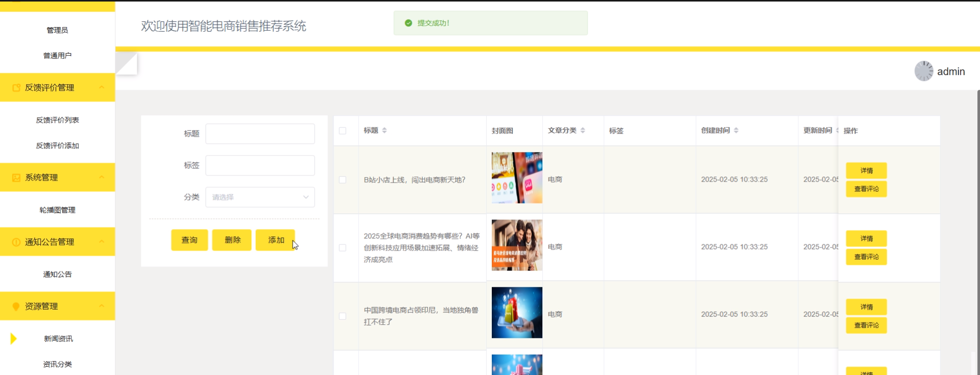
Task: Click the 通知公告管理 section icon
Action: click(16, 242)
